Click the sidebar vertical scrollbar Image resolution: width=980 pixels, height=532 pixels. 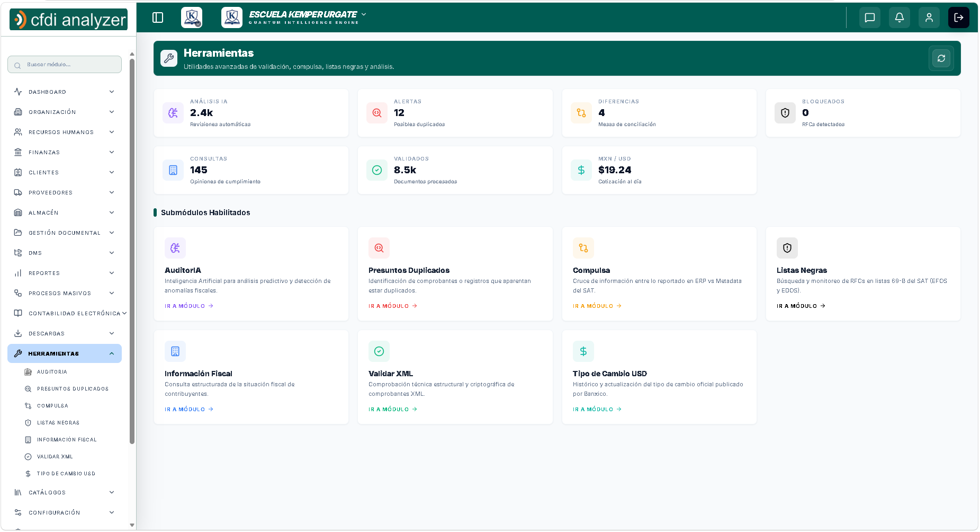(132, 251)
